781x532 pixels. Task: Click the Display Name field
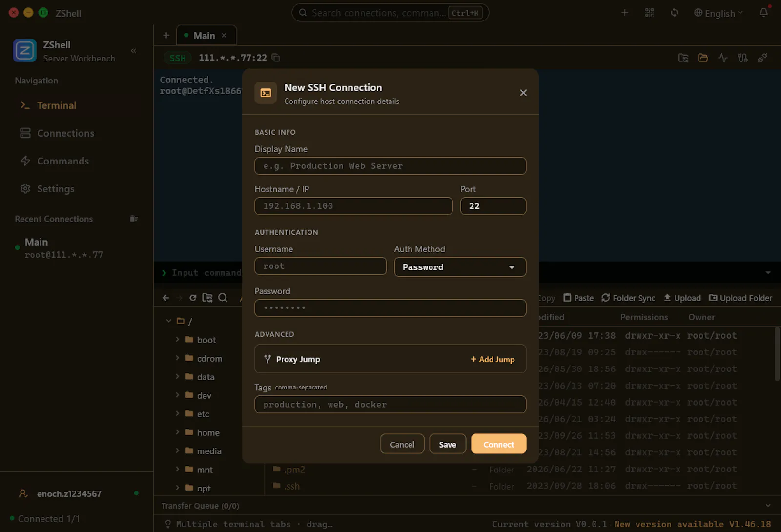[x=390, y=166]
